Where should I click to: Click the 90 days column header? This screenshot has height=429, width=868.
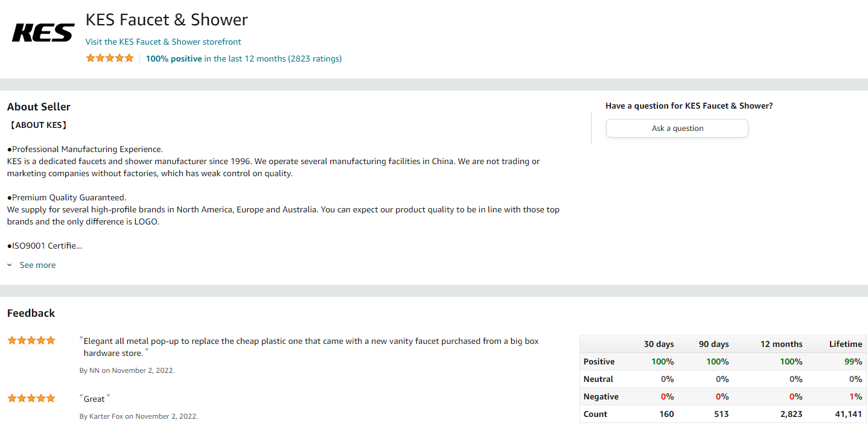click(713, 344)
